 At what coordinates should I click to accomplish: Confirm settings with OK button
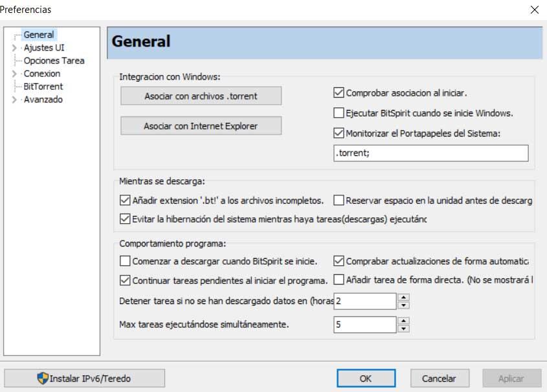(x=366, y=378)
